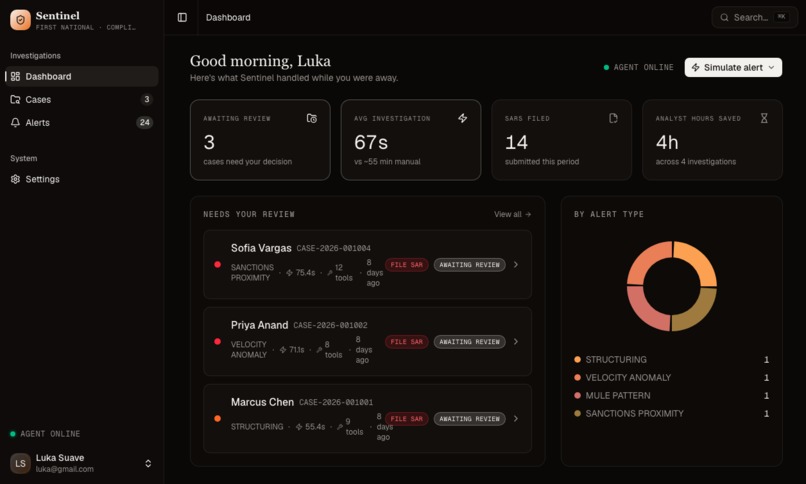The image size is (806, 484).
Task: Click the folder-clock icon on Awaiting Review card
Action: (x=312, y=118)
